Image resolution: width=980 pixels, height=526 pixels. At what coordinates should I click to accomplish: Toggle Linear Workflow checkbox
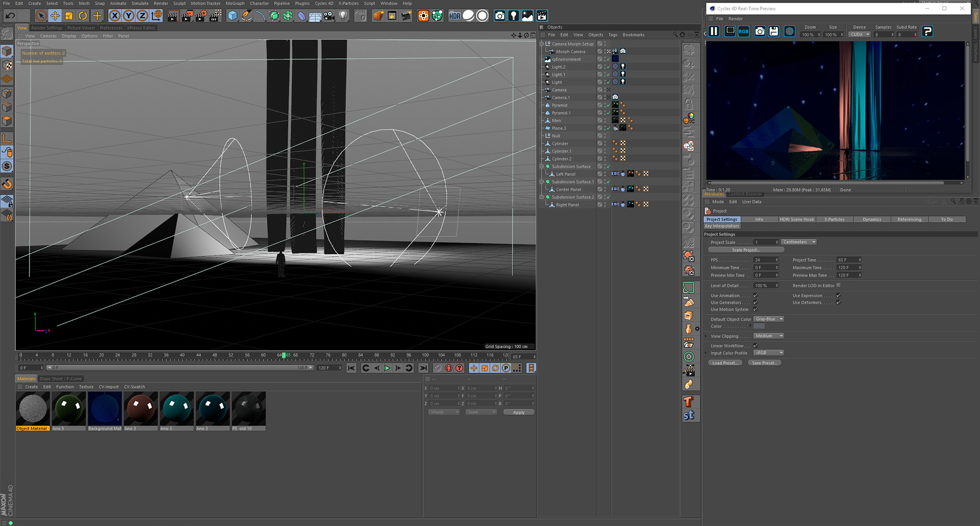tap(755, 346)
